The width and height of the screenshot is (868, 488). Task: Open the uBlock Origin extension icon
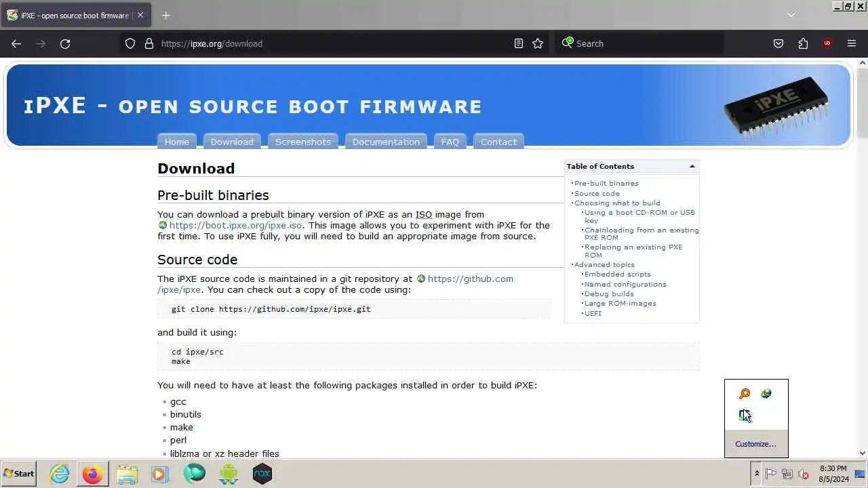coord(827,43)
